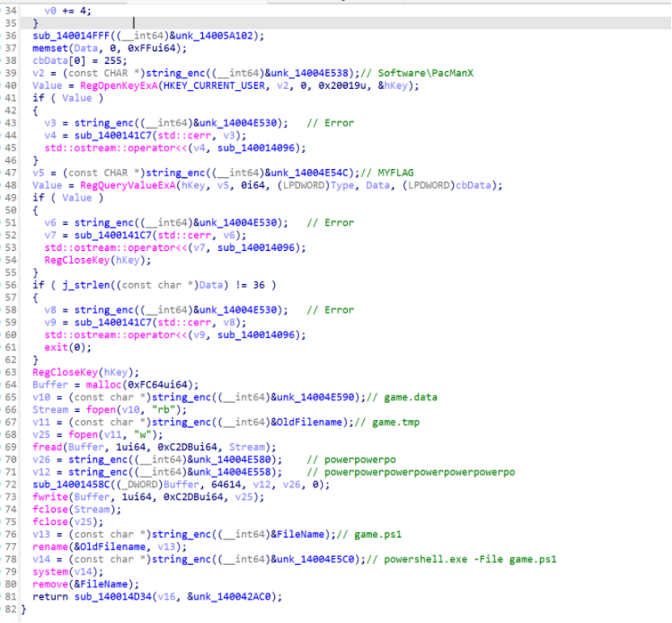Click RegCloseKey on line 63
672x623 pixels.
click(66, 372)
